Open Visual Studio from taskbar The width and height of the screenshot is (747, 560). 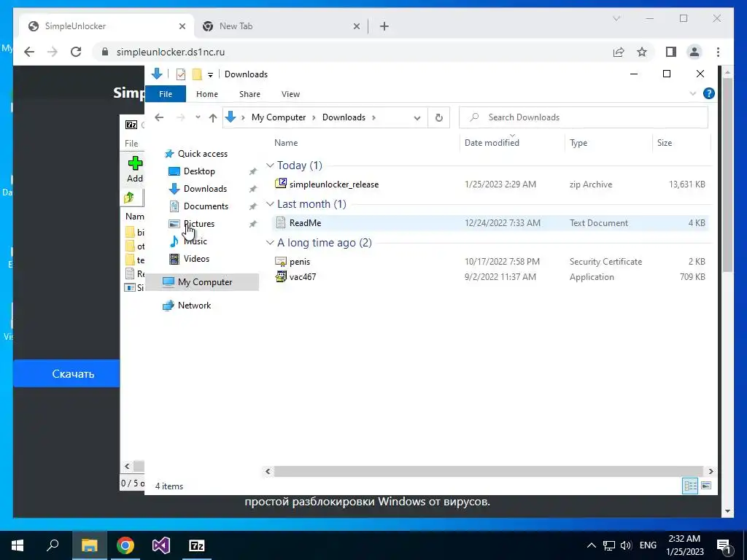pyautogui.click(x=161, y=545)
